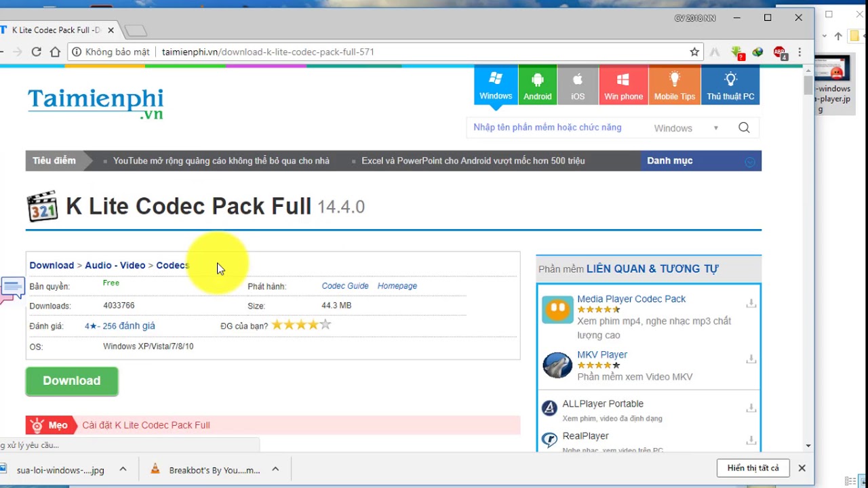Image resolution: width=868 pixels, height=488 pixels.
Task: Open a new browser tab
Action: click(x=136, y=30)
